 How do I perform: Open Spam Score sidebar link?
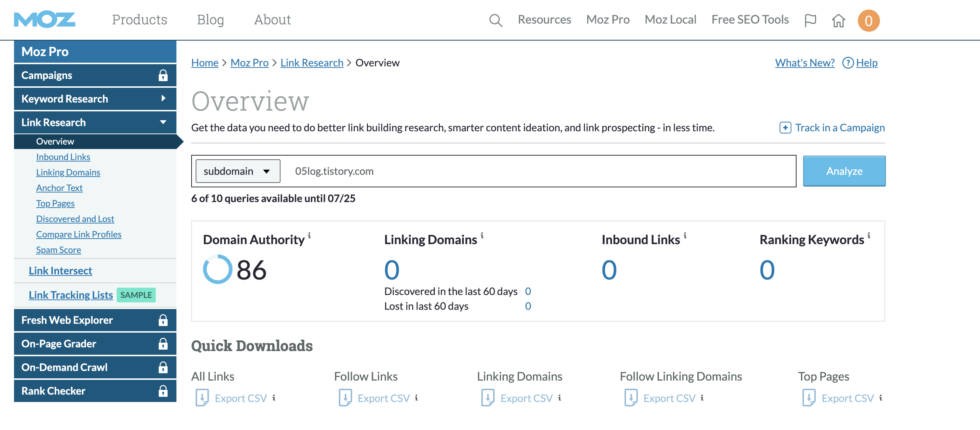click(59, 250)
